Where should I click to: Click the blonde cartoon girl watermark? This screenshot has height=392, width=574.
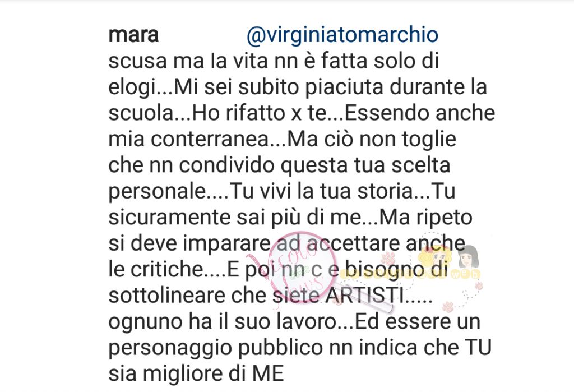(435, 256)
